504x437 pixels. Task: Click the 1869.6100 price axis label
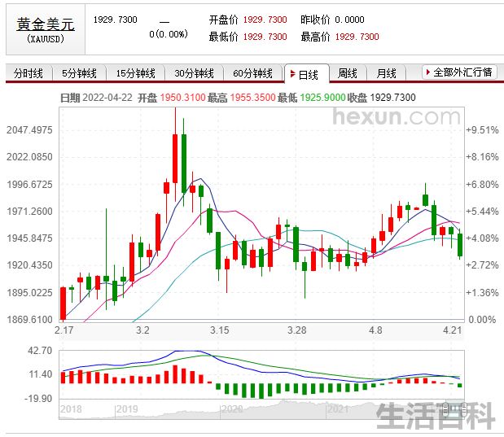tap(29, 320)
